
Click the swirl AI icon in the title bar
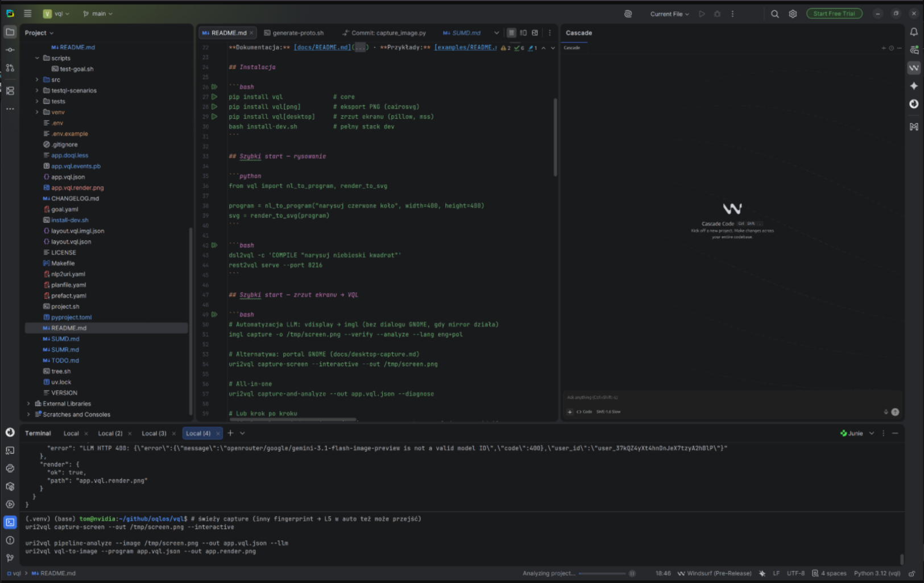tap(628, 14)
